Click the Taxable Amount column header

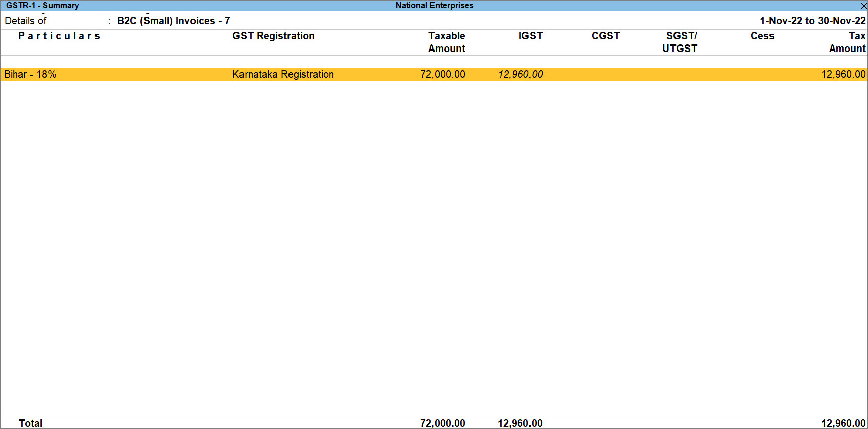(x=447, y=42)
